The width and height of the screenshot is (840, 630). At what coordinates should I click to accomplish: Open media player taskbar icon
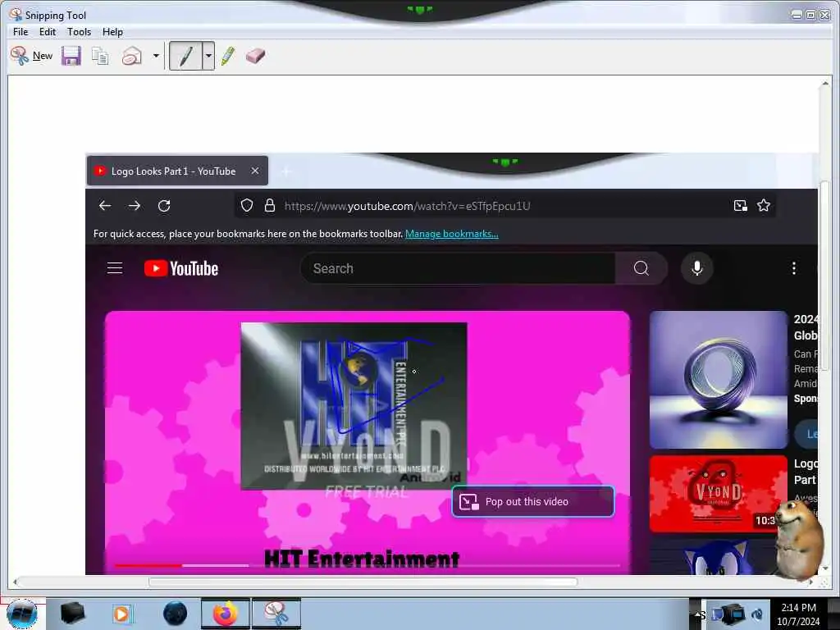pos(121,614)
